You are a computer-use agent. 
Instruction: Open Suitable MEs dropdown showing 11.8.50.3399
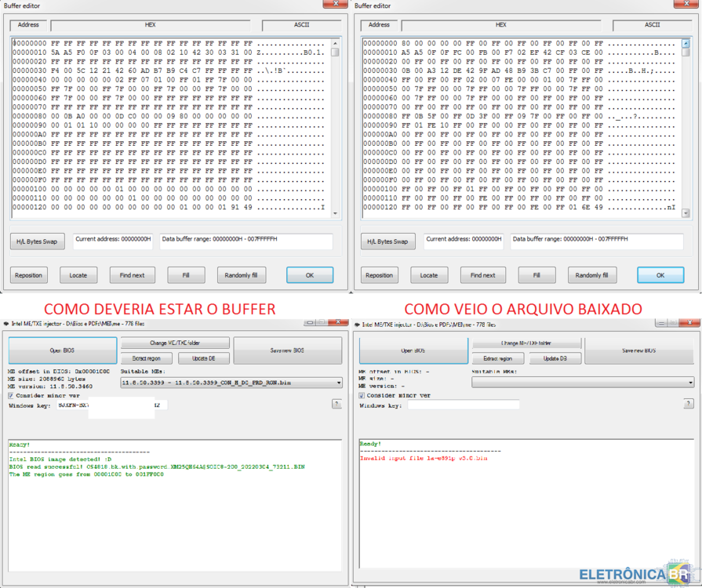point(231,383)
